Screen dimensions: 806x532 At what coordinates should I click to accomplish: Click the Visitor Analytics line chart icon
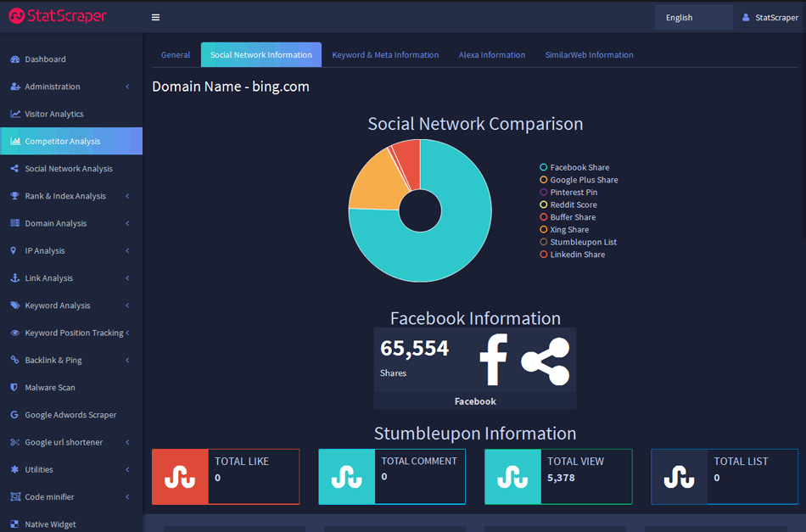(15, 114)
